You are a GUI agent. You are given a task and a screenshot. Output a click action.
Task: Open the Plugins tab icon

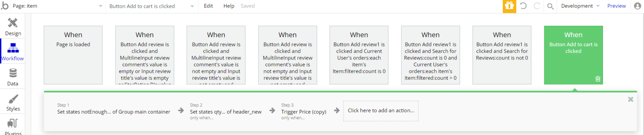(x=13, y=123)
